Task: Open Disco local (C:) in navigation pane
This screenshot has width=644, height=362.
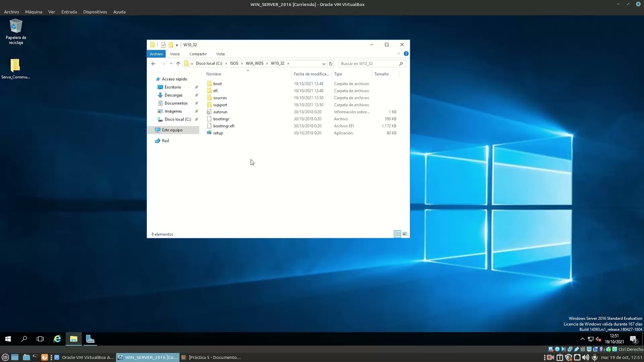Action: tap(178, 119)
